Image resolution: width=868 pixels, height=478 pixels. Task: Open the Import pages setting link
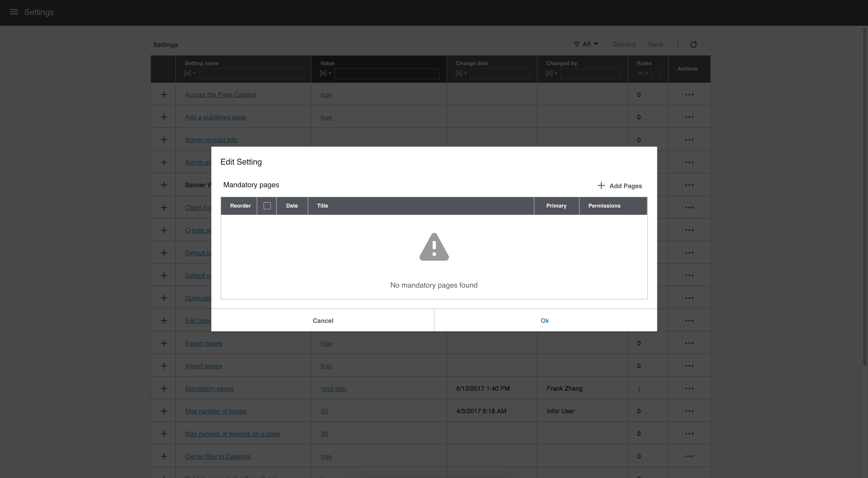203,366
